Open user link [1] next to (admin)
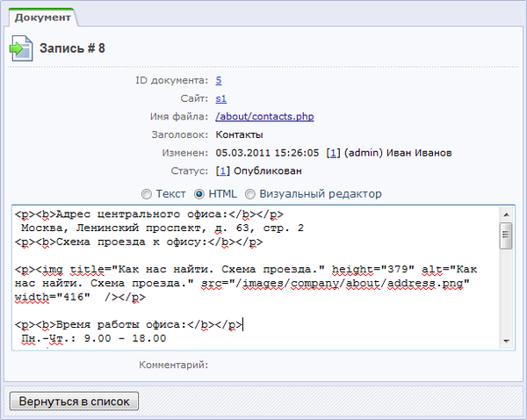Image resolution: width=527 pixels, height=420 pixels. pos(333,153)
